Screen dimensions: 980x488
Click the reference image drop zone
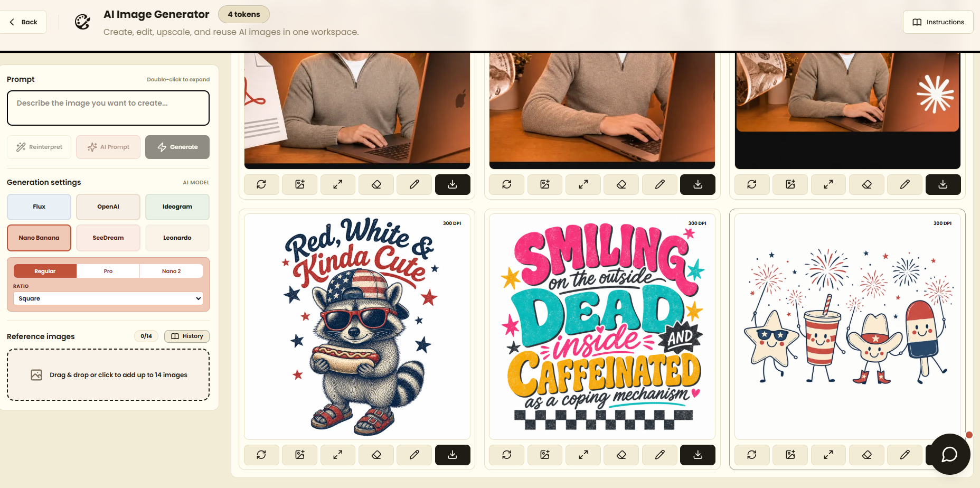108,375
